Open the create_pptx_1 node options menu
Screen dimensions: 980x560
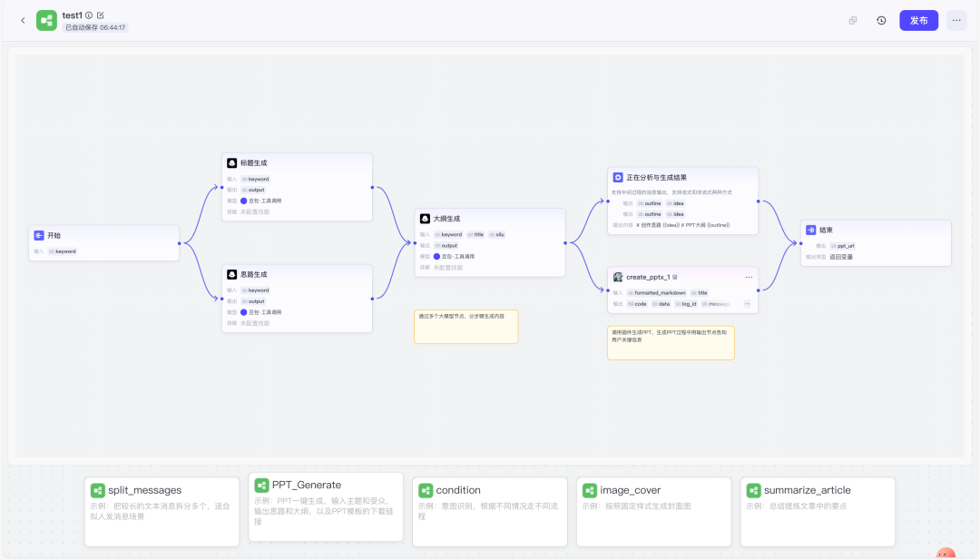(x=749, y=277)
